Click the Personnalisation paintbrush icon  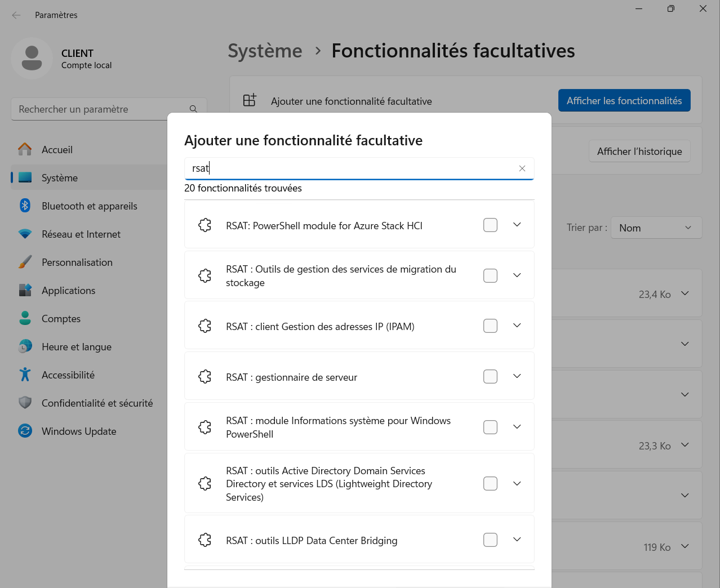pyautogui.click(x=25, y=262)
